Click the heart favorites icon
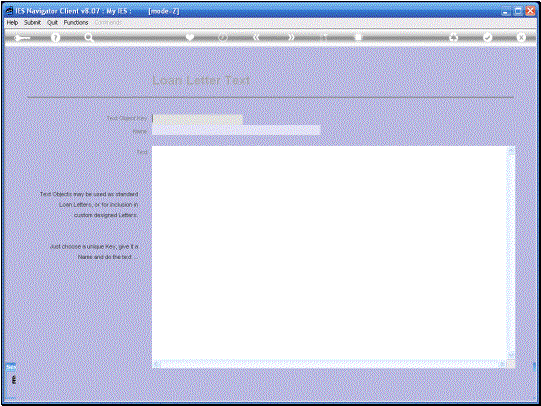This screenshot has width=541, height=406. [190, 37]
